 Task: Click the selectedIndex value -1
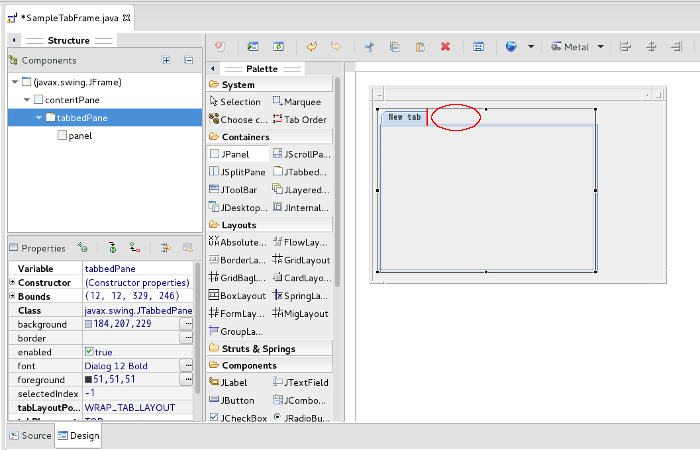[138, 393]
